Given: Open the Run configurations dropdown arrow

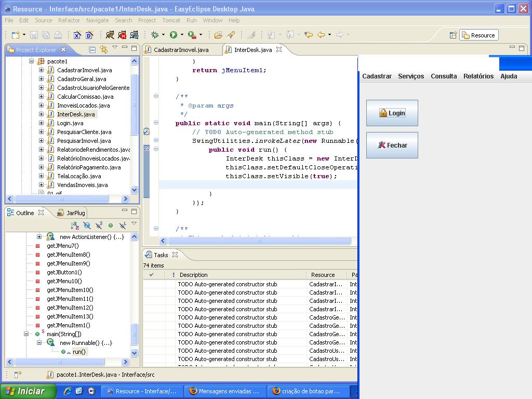Looking at the screenshot, I should click(x=182, y=35).
